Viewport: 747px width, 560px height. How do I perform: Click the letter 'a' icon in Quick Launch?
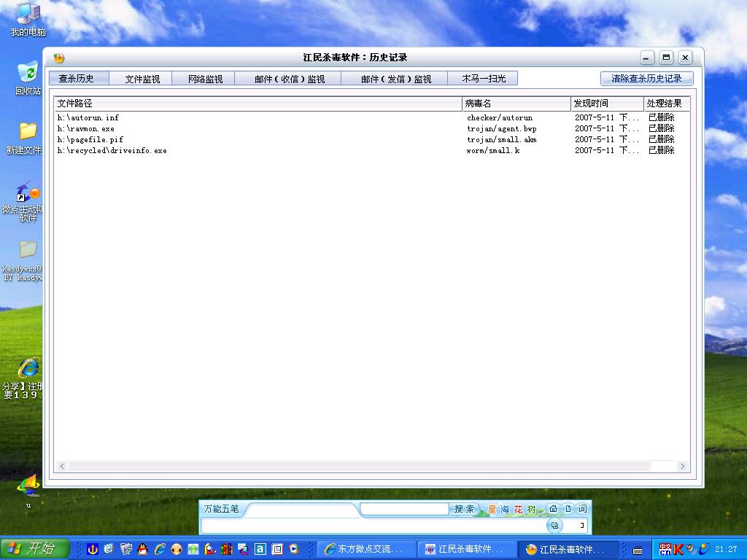[x=260, y=549]
